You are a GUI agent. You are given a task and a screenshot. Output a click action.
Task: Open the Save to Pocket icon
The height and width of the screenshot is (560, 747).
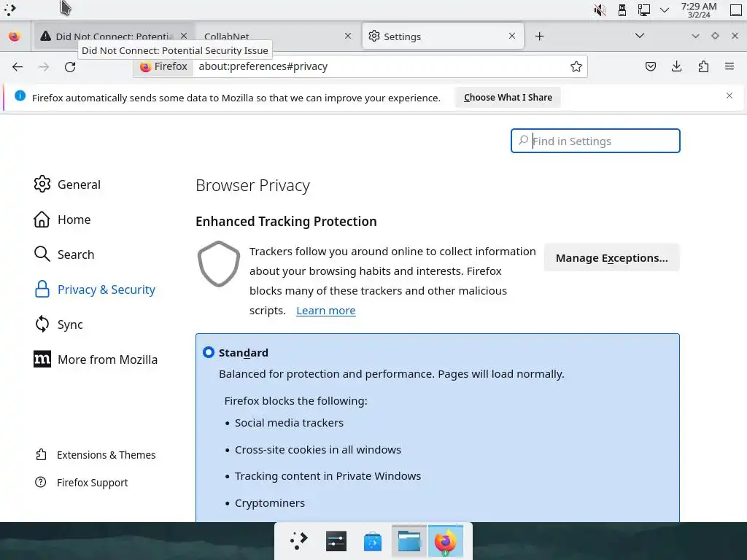pyautogui.click(x=650, y=66)
